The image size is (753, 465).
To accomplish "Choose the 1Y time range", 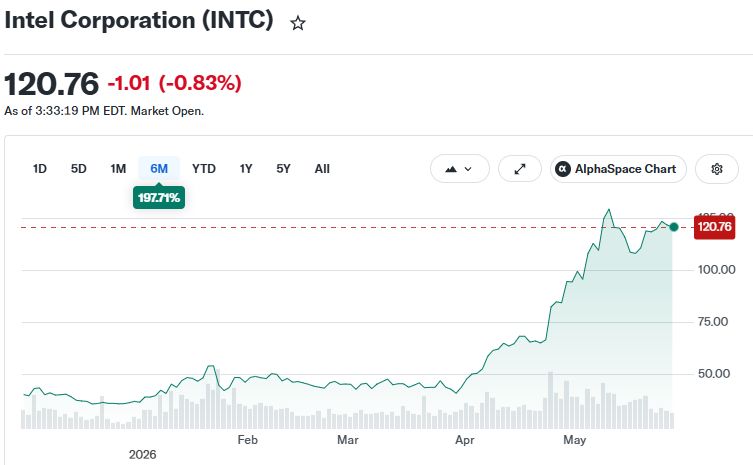I will [x=246, y=169].
